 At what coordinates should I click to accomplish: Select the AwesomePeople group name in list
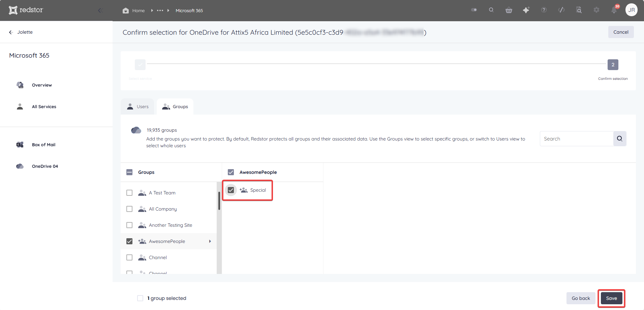pos(167,241)
